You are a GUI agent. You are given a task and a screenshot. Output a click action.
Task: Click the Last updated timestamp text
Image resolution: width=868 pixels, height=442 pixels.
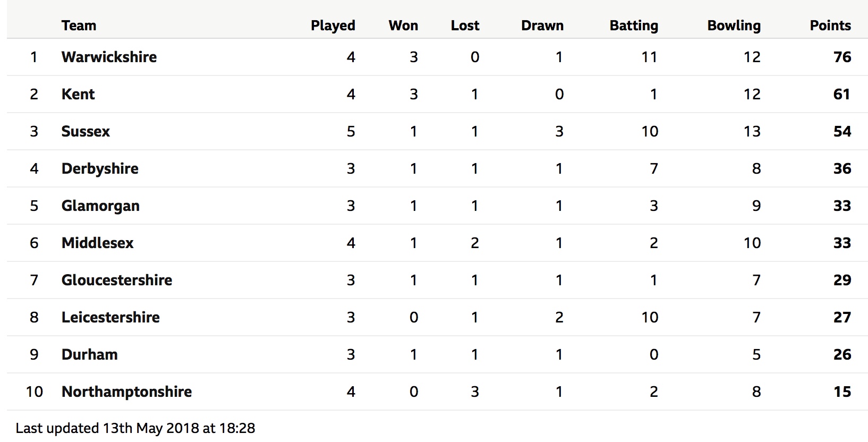[x=135, y=428]
